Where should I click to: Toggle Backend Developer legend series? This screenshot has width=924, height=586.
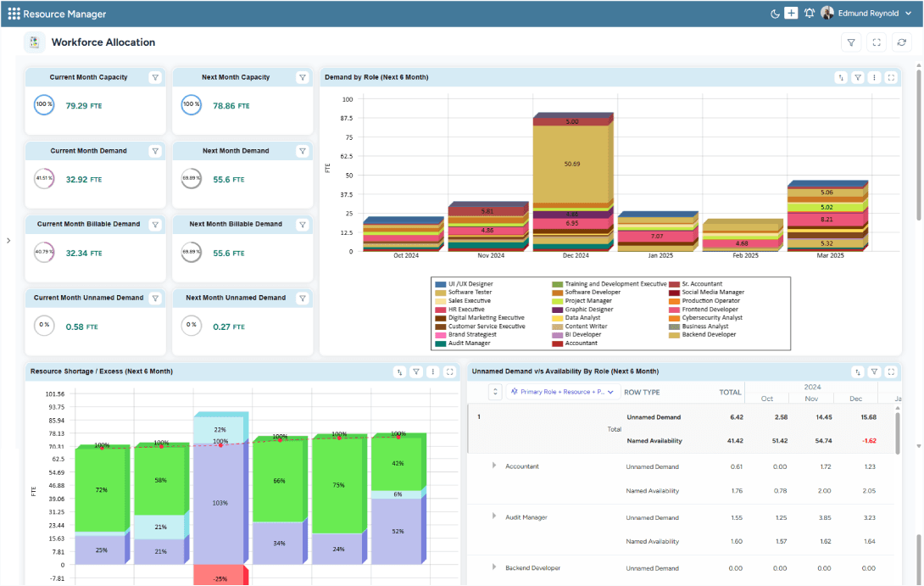[703, 335]
